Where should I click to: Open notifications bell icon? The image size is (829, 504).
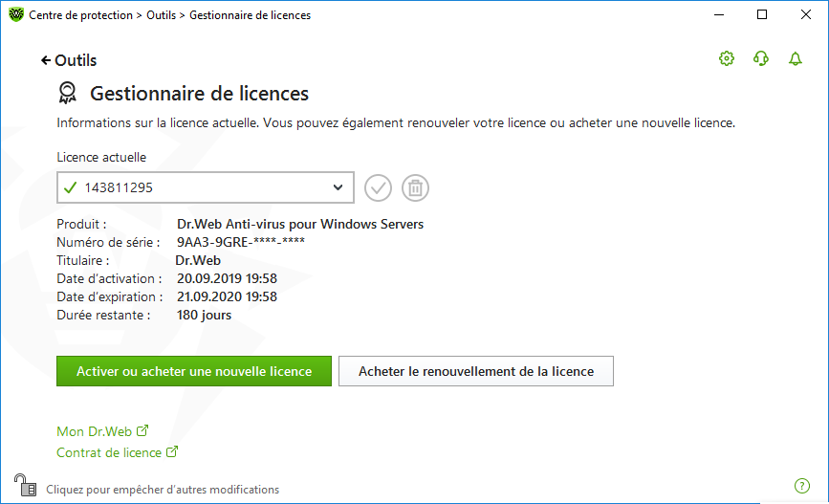(796, 58)
